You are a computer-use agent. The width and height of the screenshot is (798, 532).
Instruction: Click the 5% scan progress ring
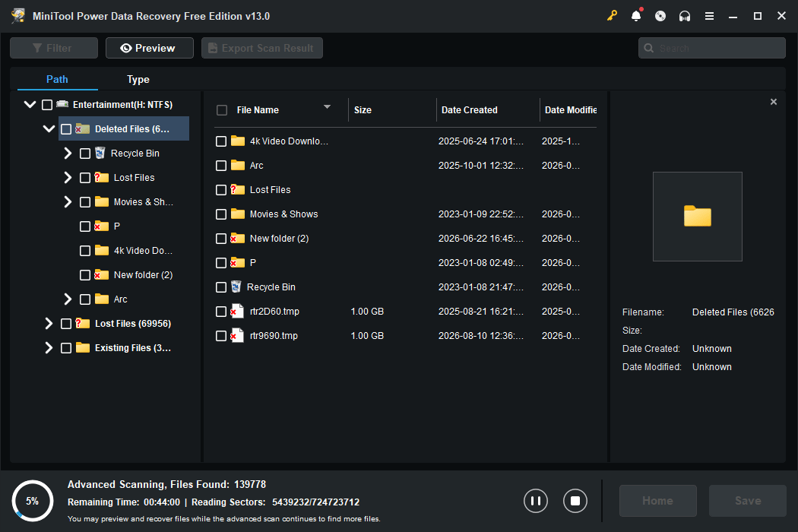[x=32, y=501]
